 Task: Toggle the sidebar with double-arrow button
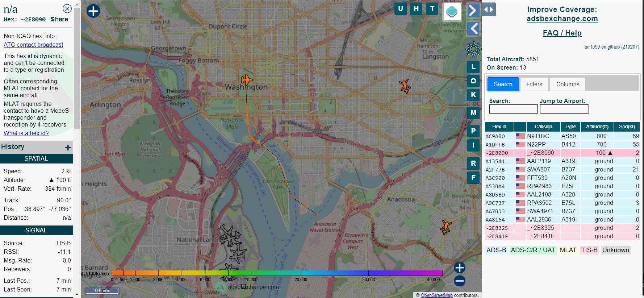tap(489, 10)
